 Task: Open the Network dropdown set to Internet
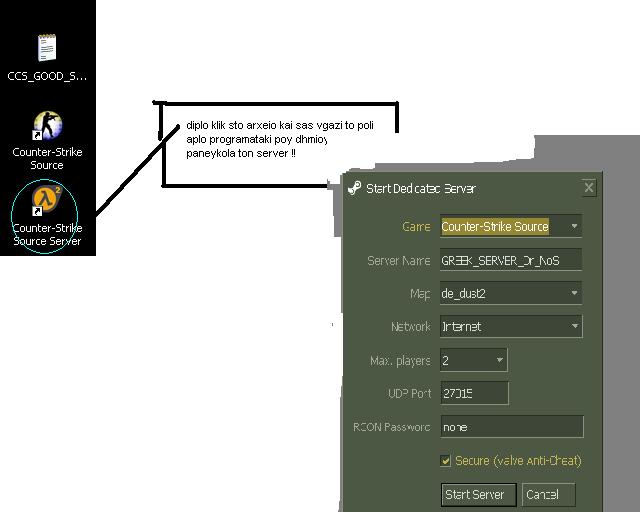tap(511, 326)
